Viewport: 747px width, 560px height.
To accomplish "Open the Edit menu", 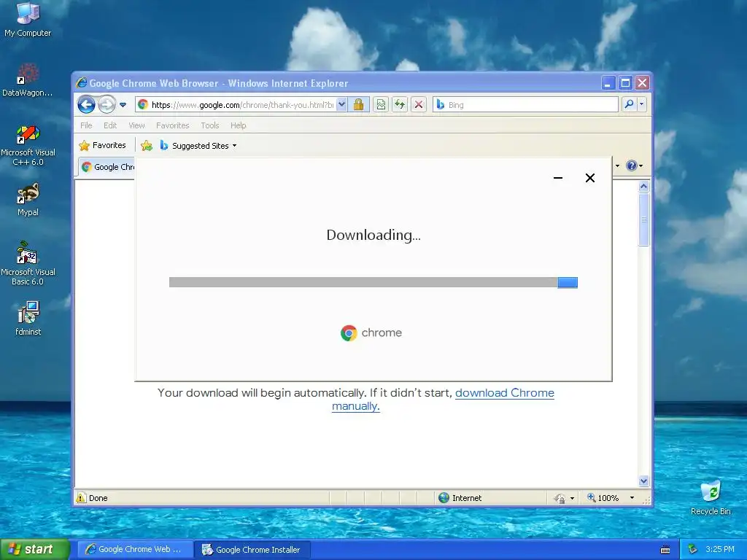I will pos(110,125).
